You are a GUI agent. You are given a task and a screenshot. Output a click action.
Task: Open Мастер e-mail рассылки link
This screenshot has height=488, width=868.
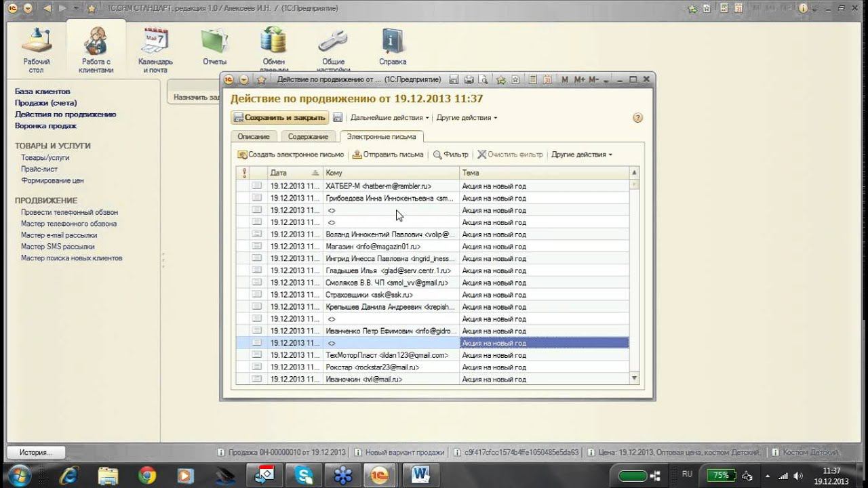(x=59, y=235)
